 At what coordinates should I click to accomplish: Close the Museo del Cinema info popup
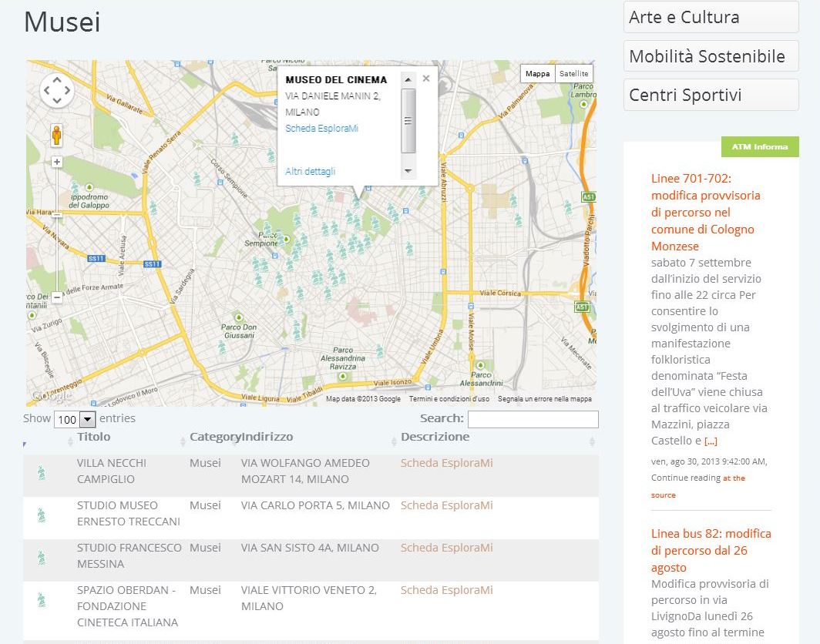425,79
